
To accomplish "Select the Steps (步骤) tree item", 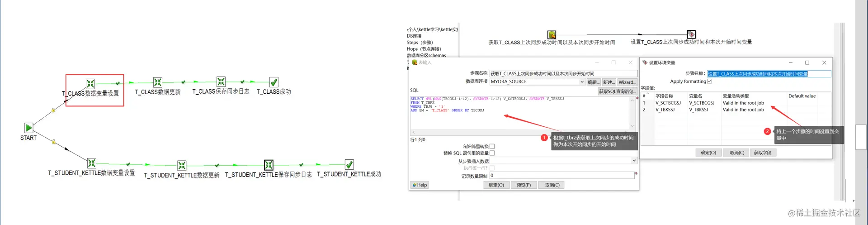I will tap(420, 43).
